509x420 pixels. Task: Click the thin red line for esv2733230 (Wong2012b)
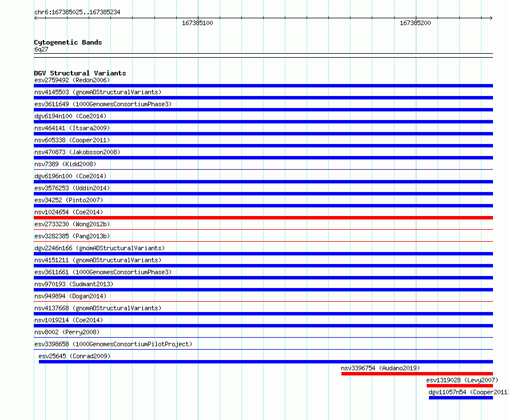click(x=263, y=229)
